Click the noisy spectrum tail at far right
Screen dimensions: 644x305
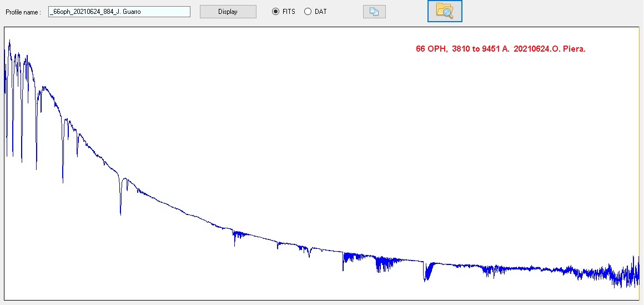tap(622, 274)
